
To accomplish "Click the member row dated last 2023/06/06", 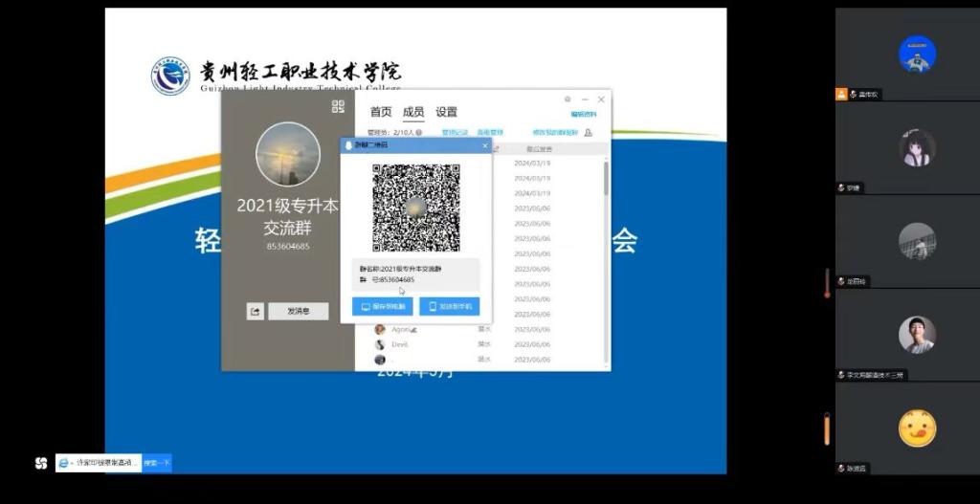I will [481, 360].
